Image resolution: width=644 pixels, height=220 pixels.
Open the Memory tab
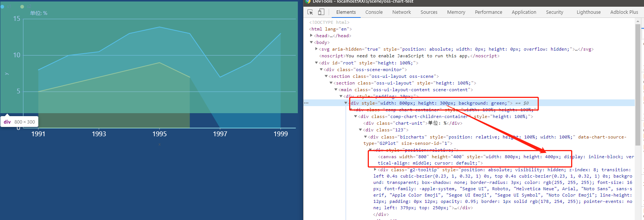click(456, 12)
